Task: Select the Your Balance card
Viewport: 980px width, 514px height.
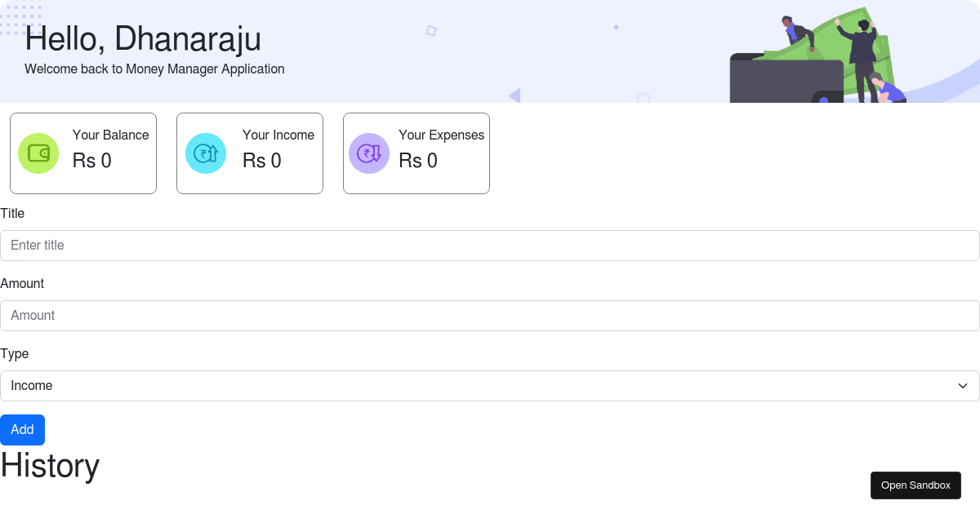Action: (x=82, y=153)
